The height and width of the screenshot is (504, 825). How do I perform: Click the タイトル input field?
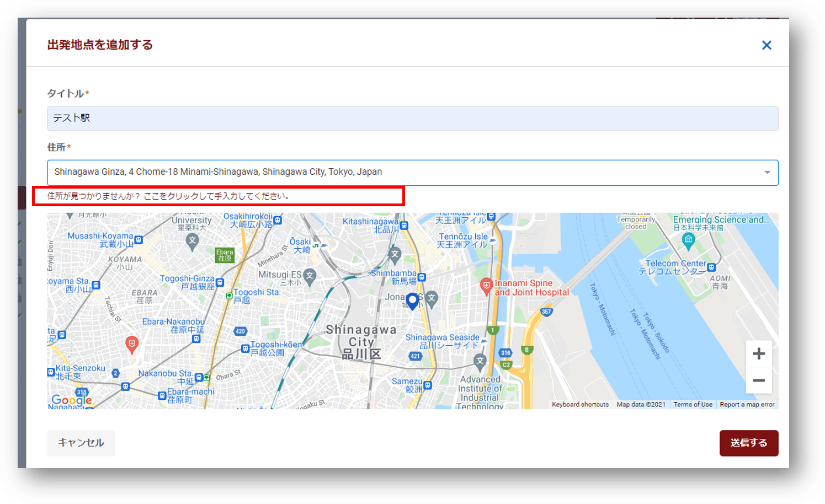click(412, 119)
